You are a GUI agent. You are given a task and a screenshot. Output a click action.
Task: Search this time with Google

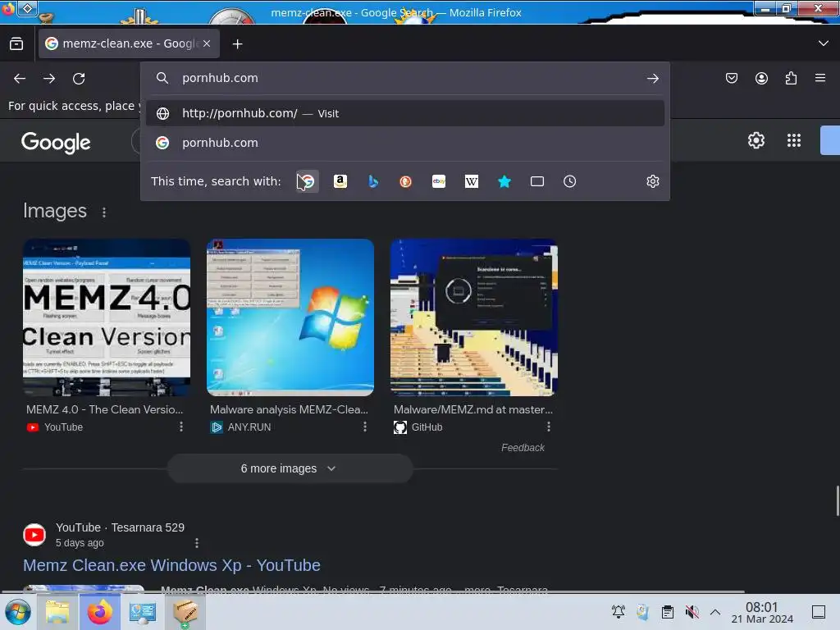click(x=308, y=181)
